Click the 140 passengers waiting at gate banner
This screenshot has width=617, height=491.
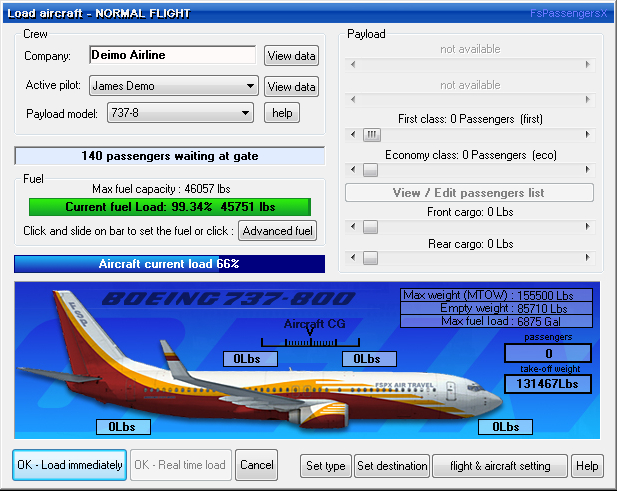pos(170,156)
